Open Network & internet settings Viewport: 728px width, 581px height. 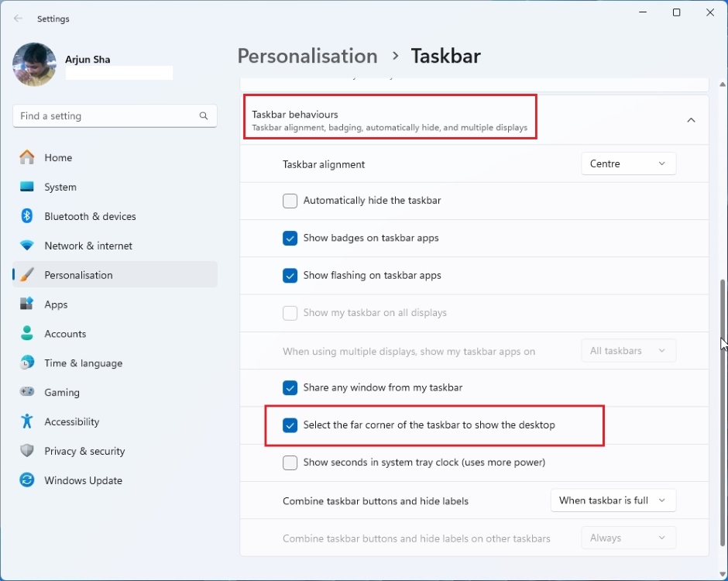pyautogui.click(x=26, y=246)
